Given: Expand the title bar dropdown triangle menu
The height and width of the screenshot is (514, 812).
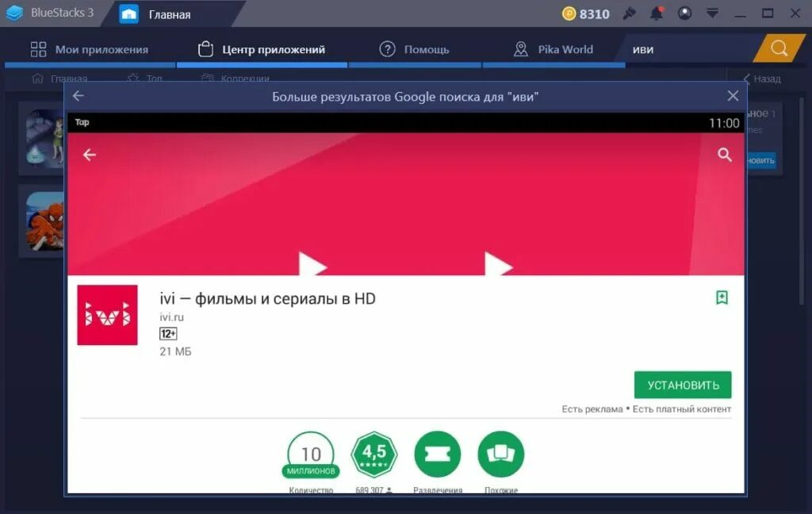Looking at the screenshot, I should pyautogui.click(x=713, y=13).
